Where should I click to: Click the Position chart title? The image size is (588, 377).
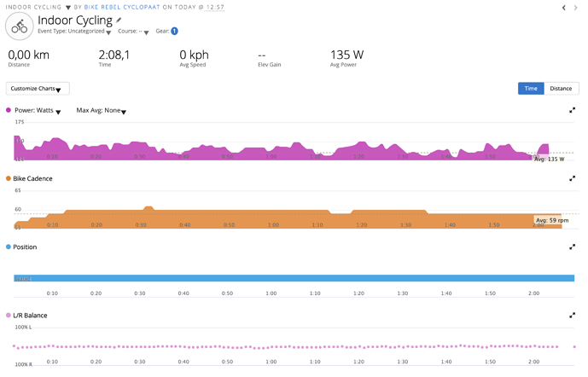coord(25,247)
